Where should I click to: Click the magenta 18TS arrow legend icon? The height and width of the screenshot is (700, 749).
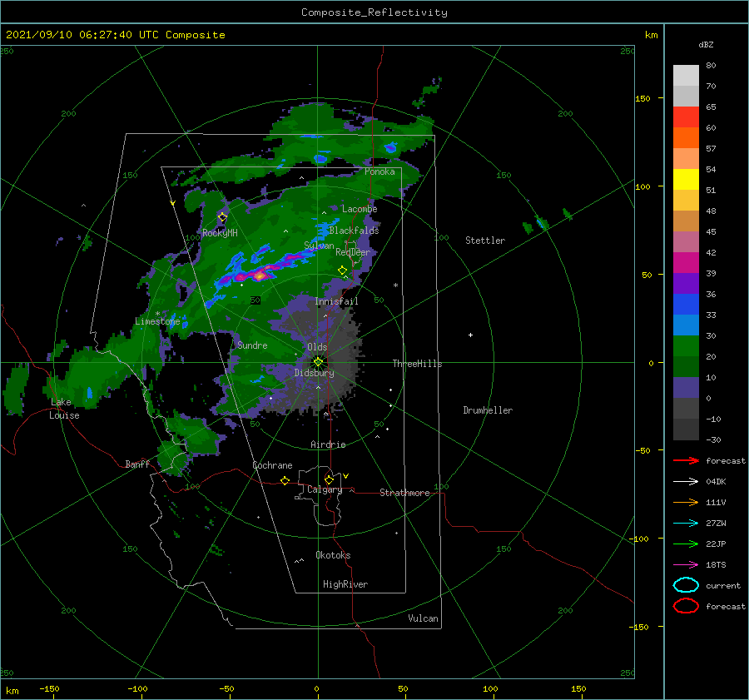(686, 565)
